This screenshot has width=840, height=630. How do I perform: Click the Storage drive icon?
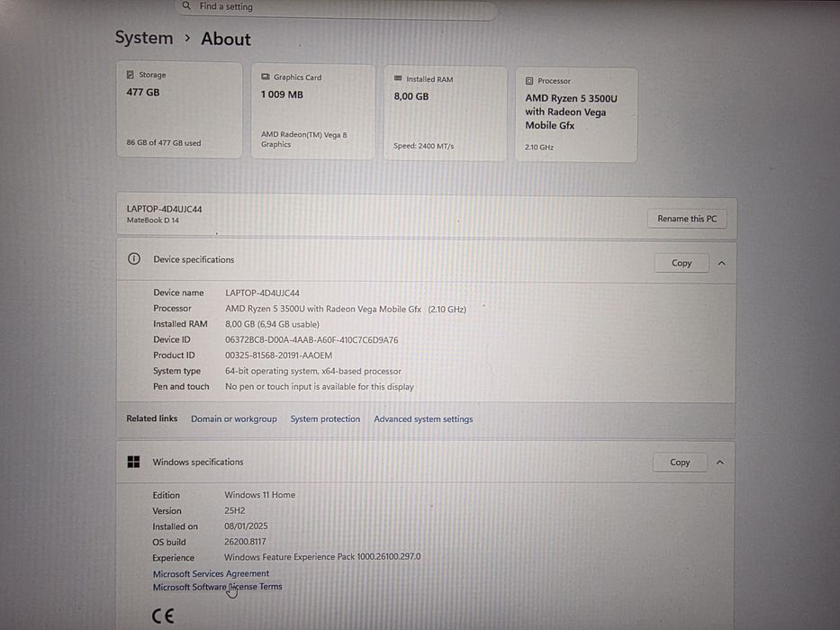tap(131, 75)
